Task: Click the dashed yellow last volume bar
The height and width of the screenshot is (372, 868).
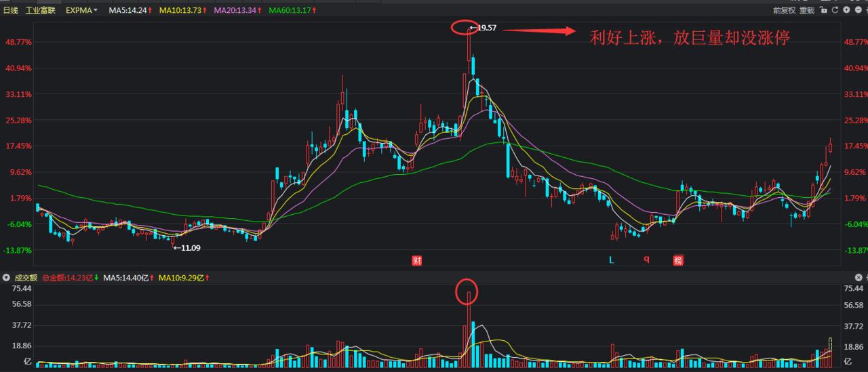Action: coord(830,352)
